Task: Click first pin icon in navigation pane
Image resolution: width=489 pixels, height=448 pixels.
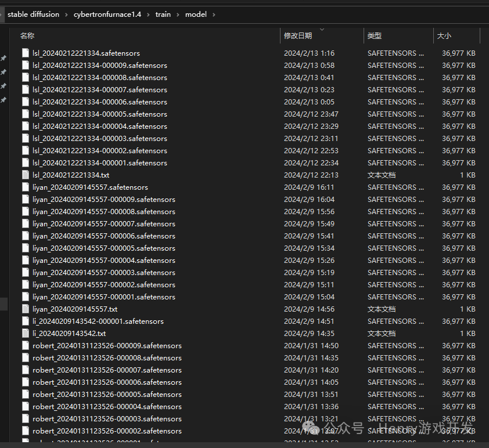Action: 3,58
